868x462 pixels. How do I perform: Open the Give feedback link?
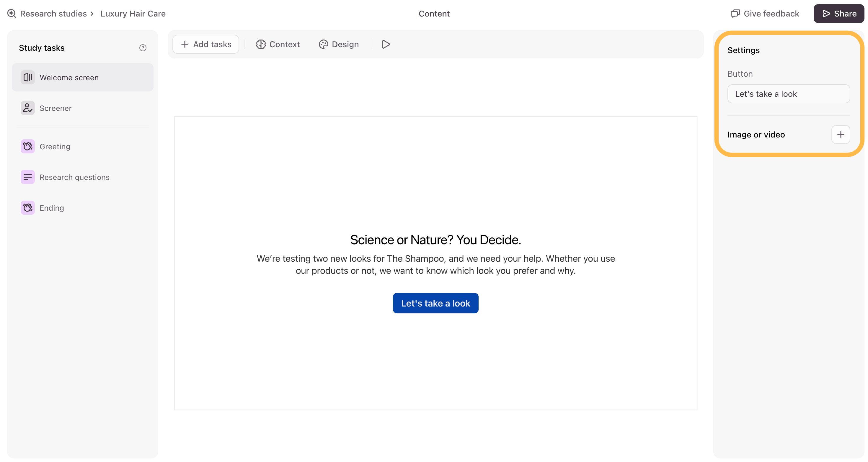[x=765, y=14]
